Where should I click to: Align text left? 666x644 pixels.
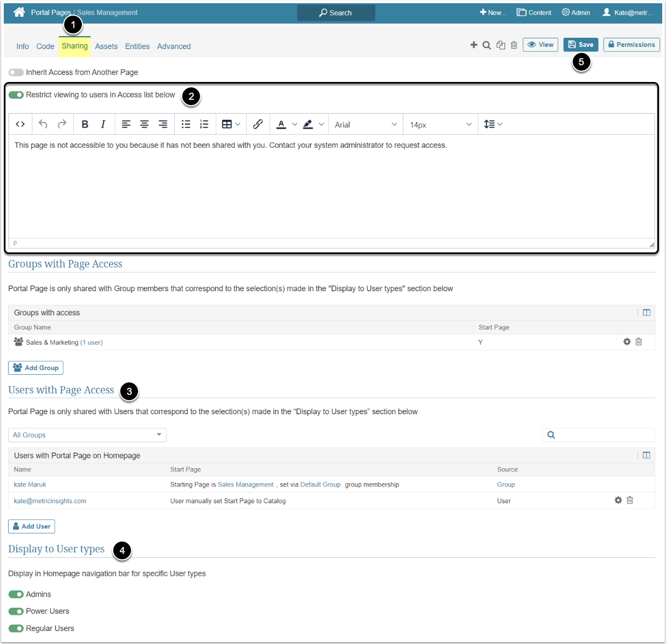point(126,125)
